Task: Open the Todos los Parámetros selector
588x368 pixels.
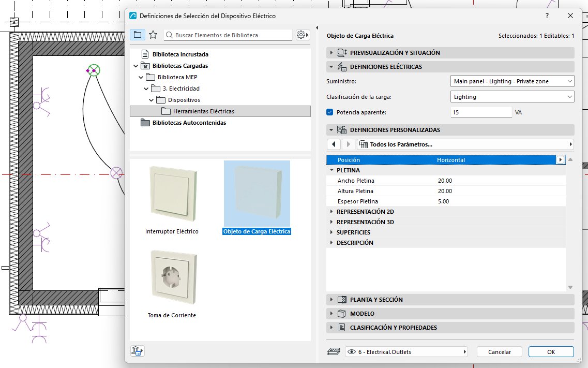Action: 465,144
